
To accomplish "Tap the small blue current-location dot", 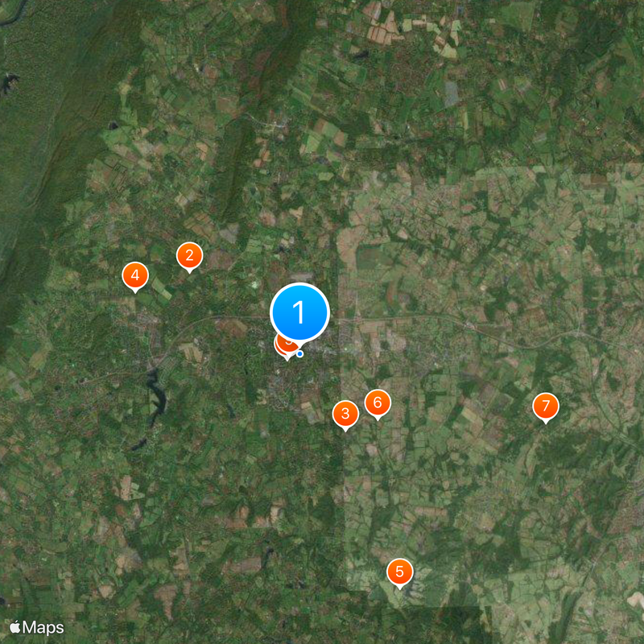I will [x=300, y=353].
